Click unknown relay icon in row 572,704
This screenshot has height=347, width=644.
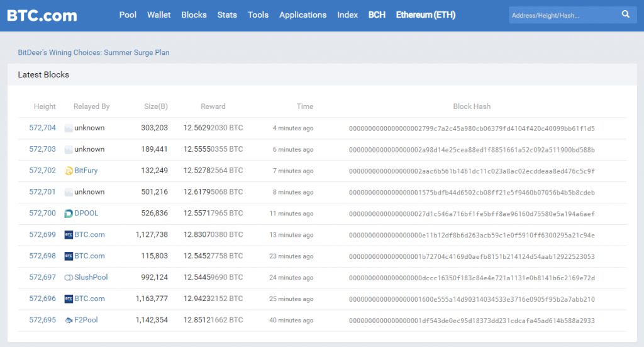pyautogui.click(x=69, y=128)
